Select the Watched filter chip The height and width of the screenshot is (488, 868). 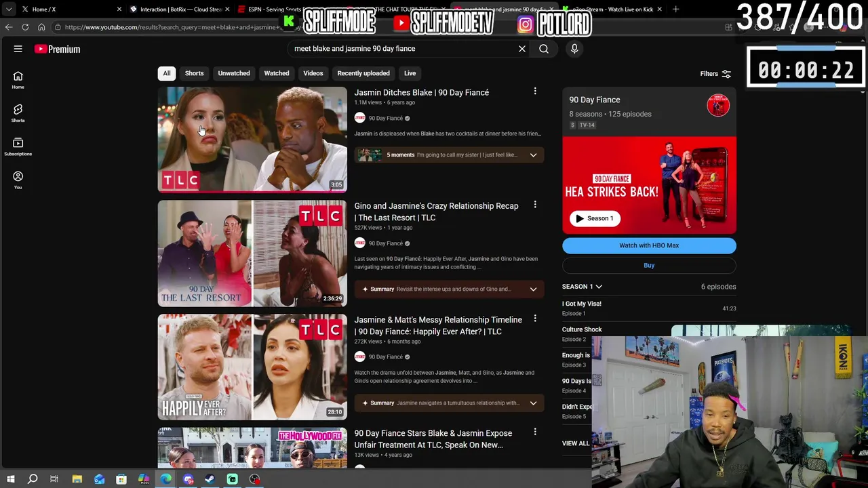coord(277,73)
